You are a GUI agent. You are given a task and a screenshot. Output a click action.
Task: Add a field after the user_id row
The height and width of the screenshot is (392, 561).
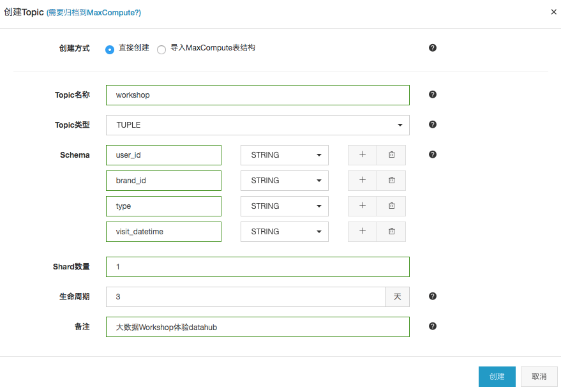363,155
